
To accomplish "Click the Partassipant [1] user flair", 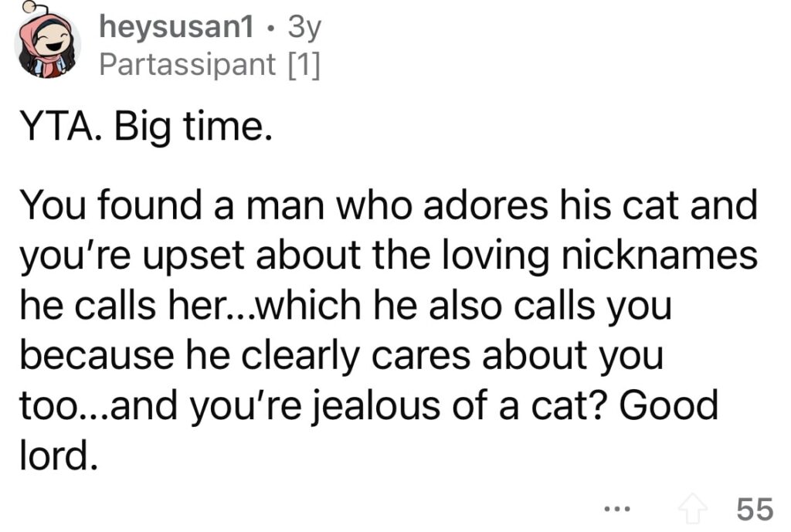I will [209, 64].
